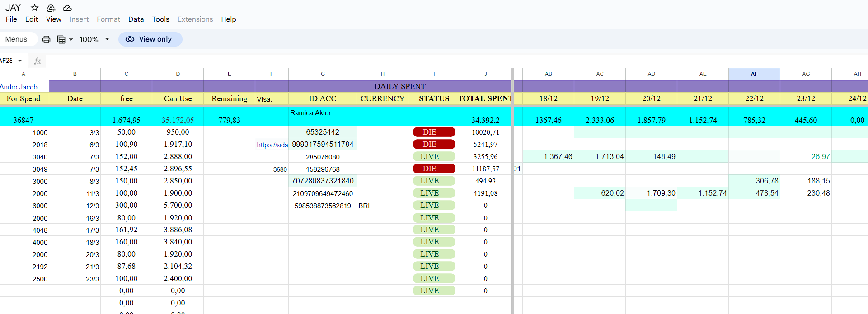Screen dimensions: 868x314
Task: Open the Extensions menu
Action: [195, 19]
